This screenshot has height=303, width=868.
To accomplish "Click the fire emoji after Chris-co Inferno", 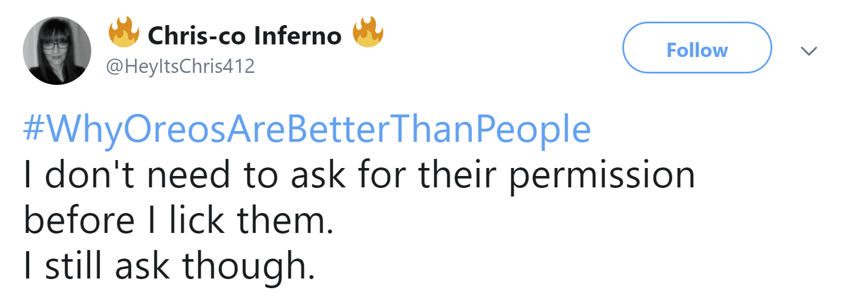I will tap(368, 34).
